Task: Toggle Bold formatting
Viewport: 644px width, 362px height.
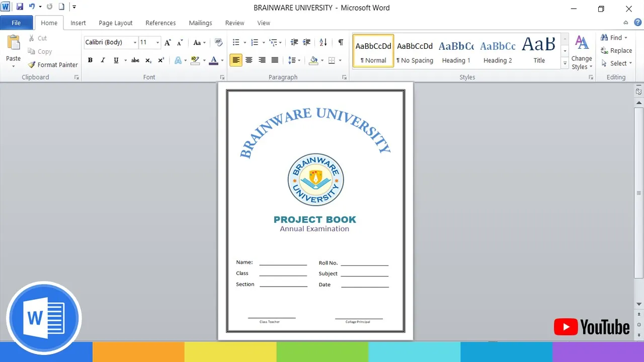Action: pos(90,60)
